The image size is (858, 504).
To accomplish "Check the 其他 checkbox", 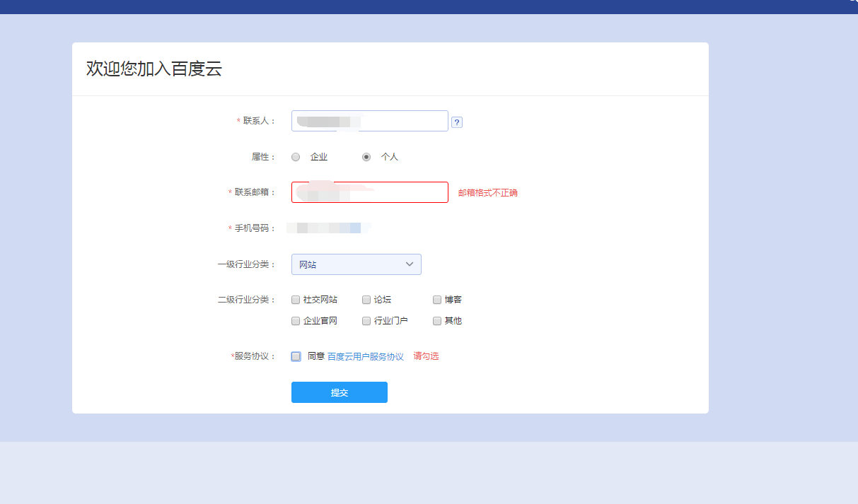I will [437, 321].
